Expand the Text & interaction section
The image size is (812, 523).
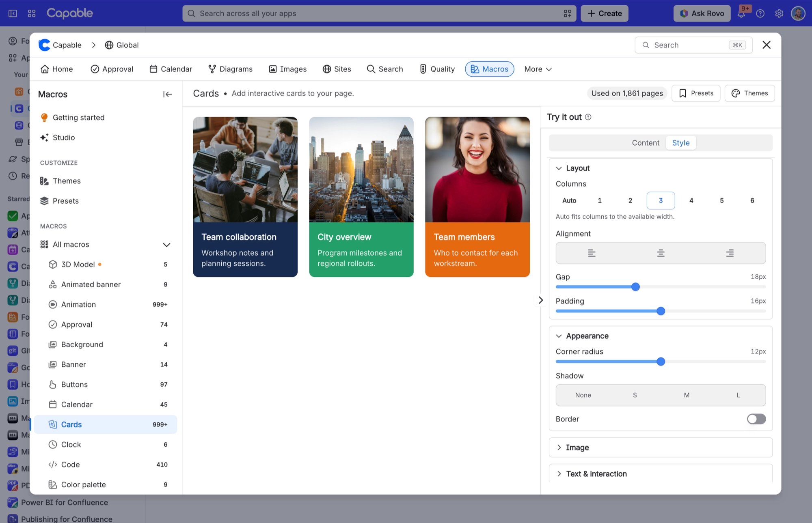(661, 474)
